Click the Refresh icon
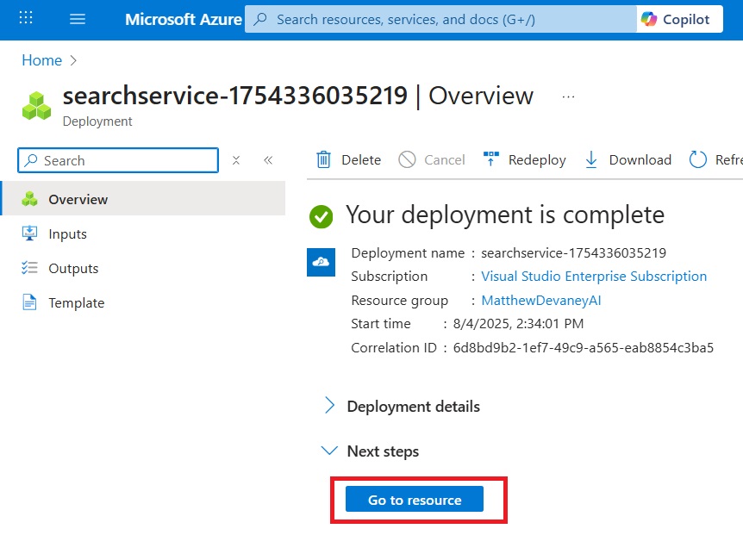This screenshot has width=743, height=560. 697,159
